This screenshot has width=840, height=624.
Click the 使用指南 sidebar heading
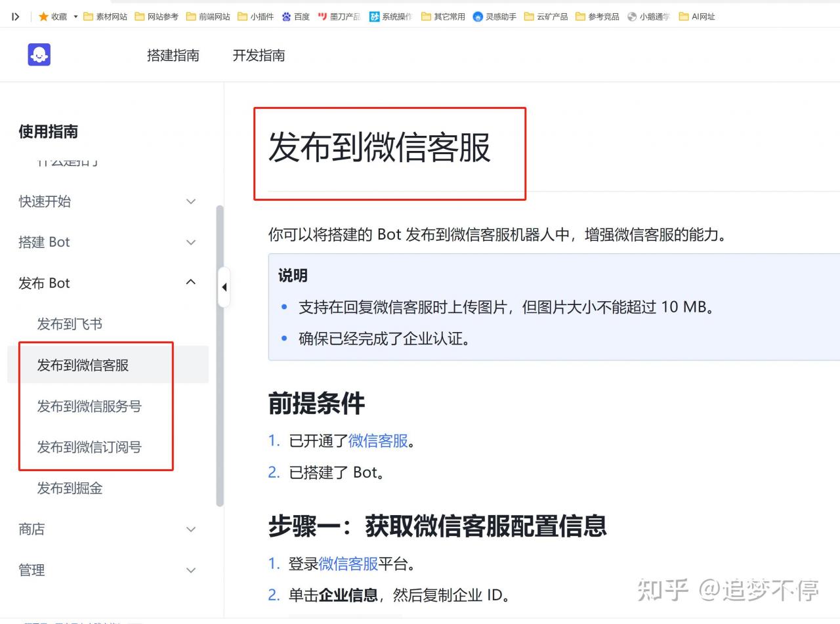pyautogui.click(x=48, y=131)
